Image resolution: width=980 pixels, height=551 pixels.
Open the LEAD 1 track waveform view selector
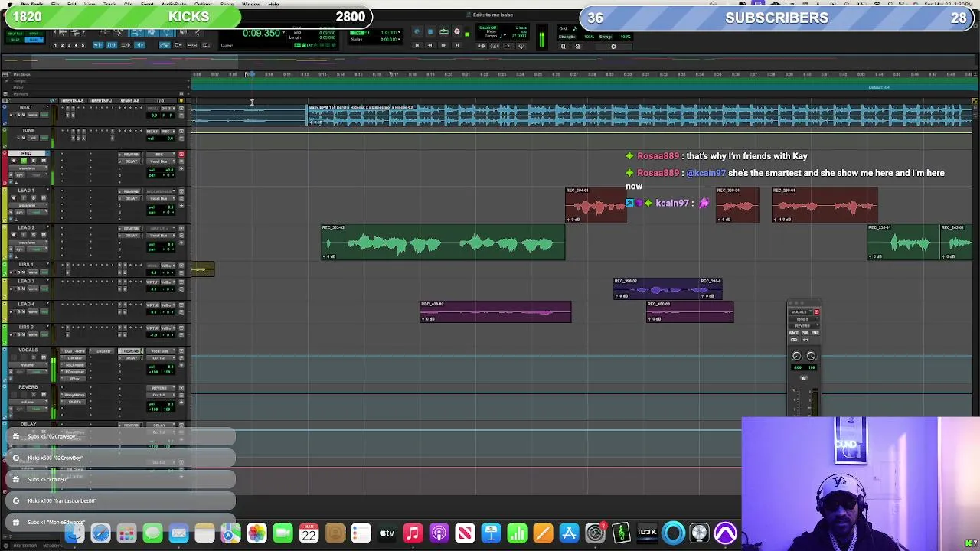click(28, 205)
